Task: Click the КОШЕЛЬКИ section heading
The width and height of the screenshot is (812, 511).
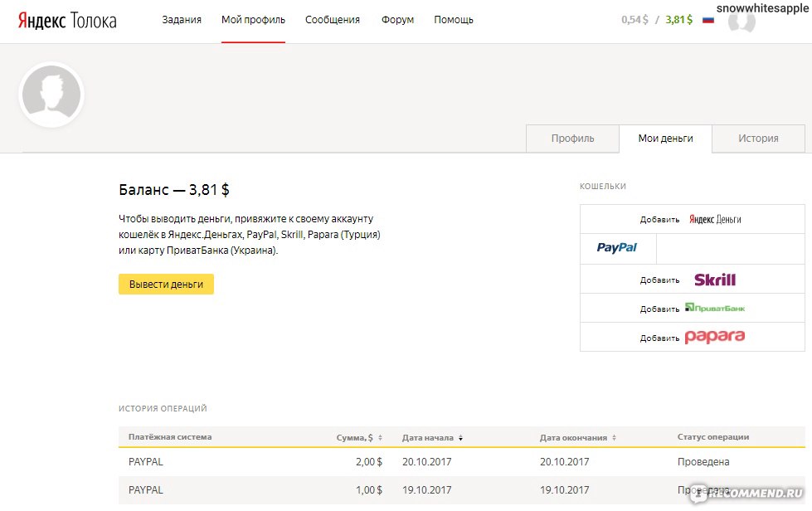Action: click(603, 187)
